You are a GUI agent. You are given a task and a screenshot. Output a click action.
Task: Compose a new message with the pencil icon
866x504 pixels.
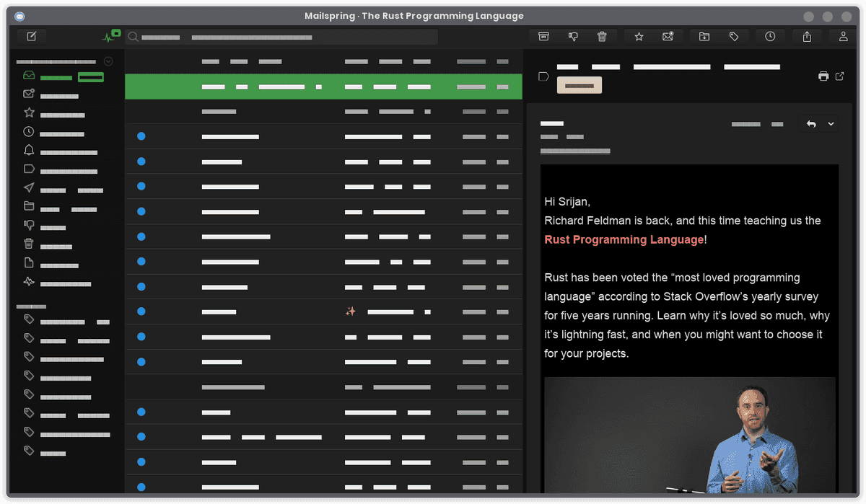(x=32, y=37)
